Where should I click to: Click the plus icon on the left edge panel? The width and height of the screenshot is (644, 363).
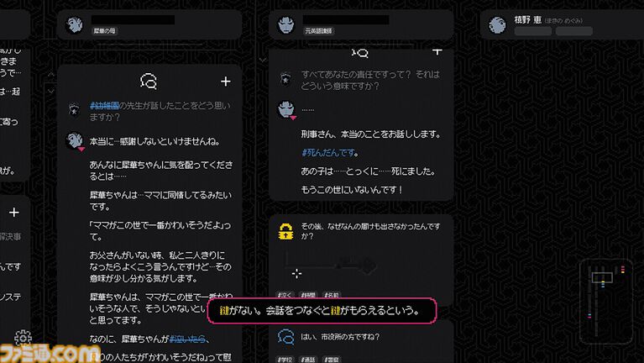14,212
